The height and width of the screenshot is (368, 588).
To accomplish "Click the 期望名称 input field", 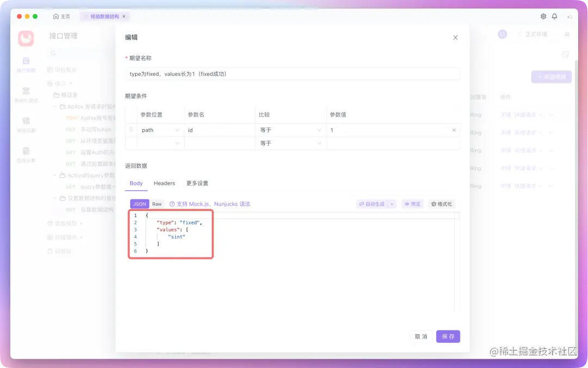I will [x=292, y=73].
